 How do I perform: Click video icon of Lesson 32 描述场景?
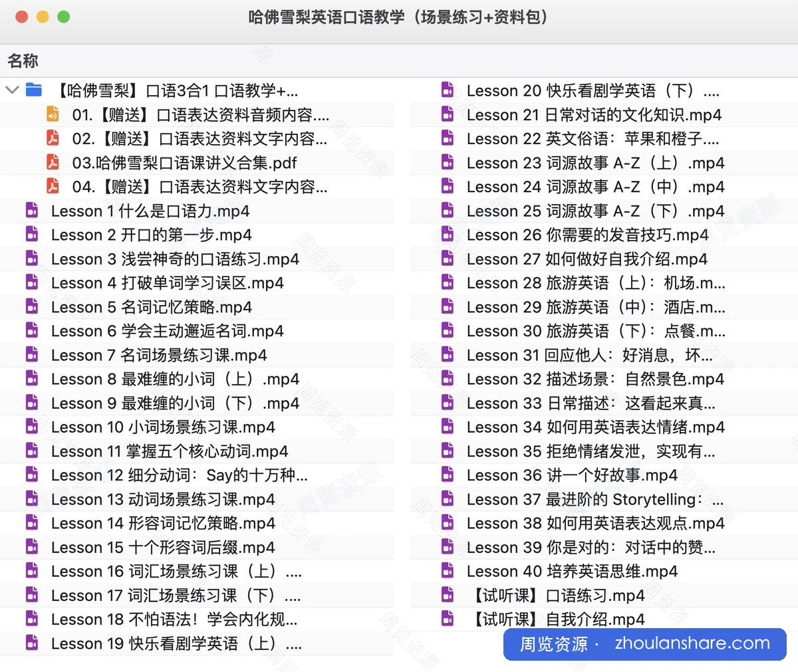coord(448,379)
